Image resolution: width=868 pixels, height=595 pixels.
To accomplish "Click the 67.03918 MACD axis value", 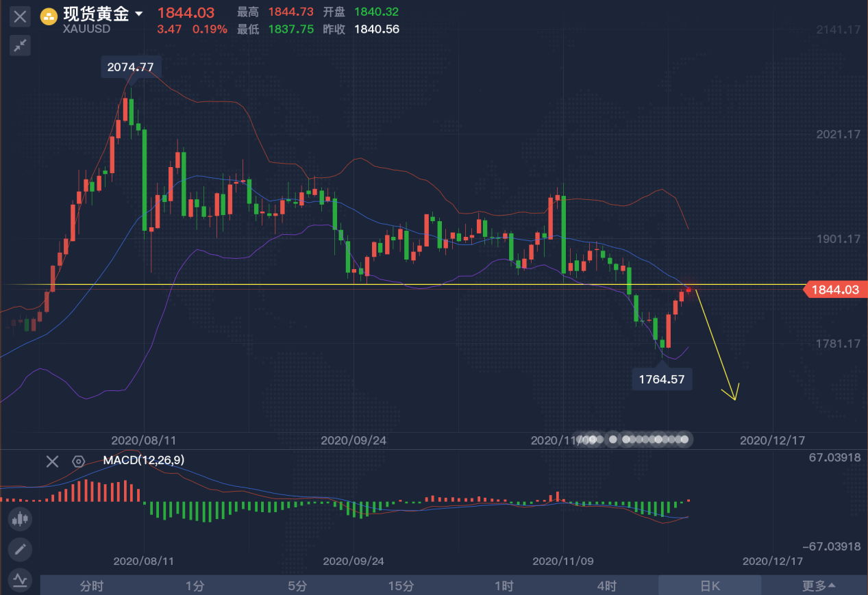I will (834, 458).
